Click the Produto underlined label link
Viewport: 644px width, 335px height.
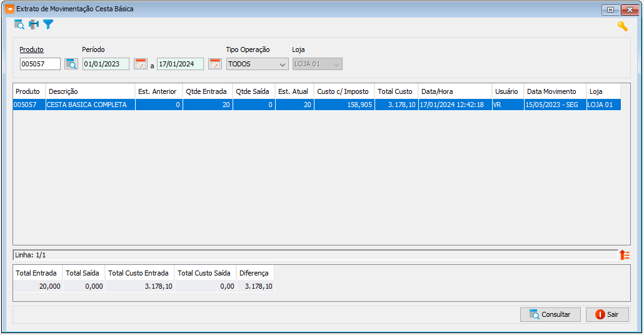pos(32,49)
